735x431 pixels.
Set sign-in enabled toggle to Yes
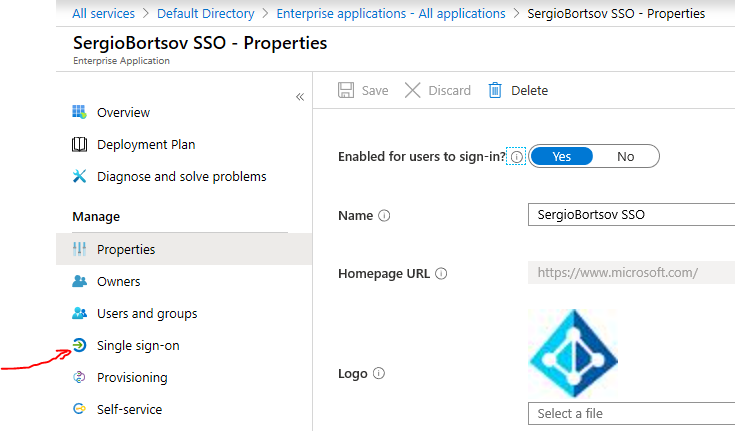[561, 156]
